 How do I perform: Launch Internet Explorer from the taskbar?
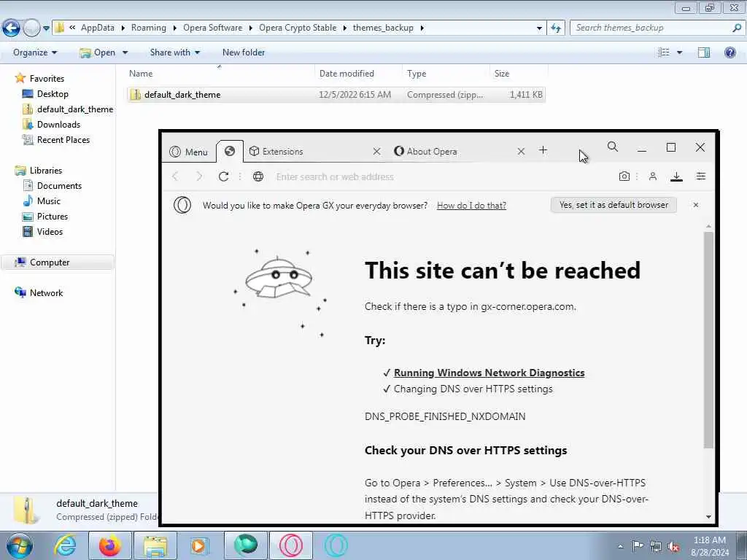coord(65,545)
